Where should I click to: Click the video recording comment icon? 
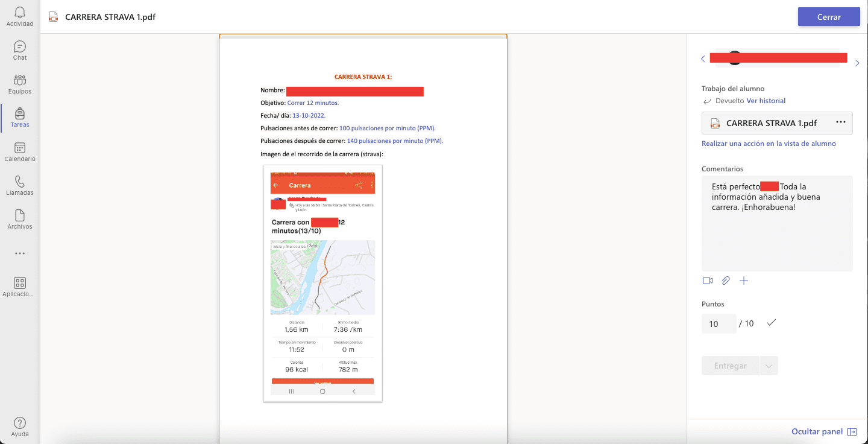708,281
